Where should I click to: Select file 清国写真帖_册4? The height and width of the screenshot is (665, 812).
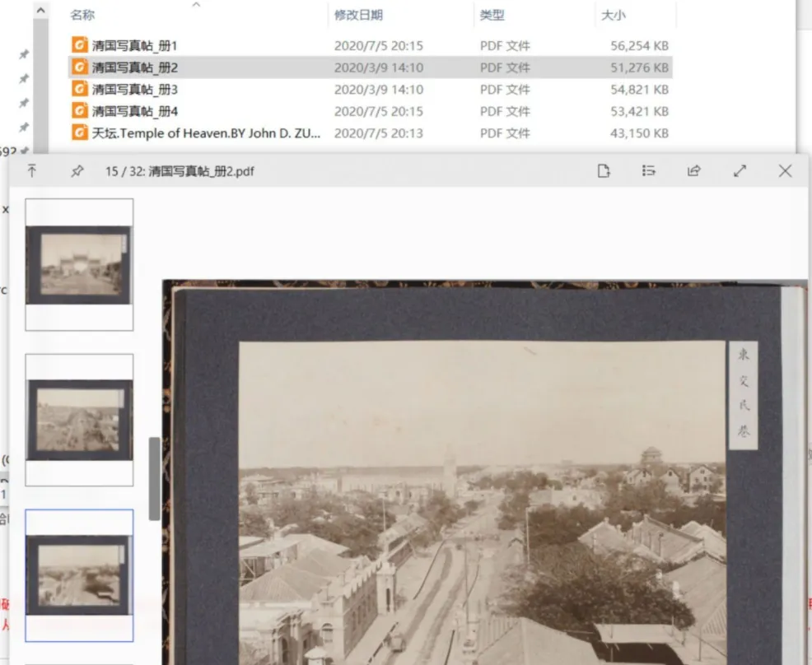click(134, 111)
